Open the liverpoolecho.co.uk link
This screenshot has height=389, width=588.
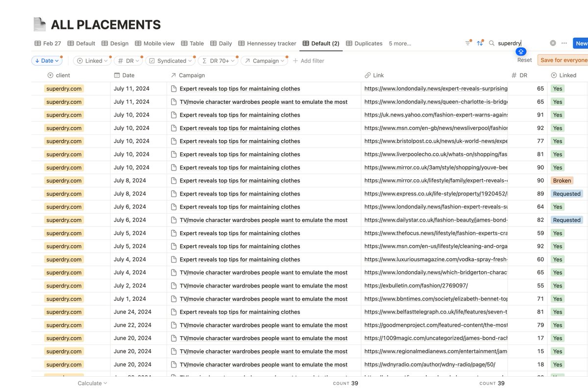(x=436, y=154)
